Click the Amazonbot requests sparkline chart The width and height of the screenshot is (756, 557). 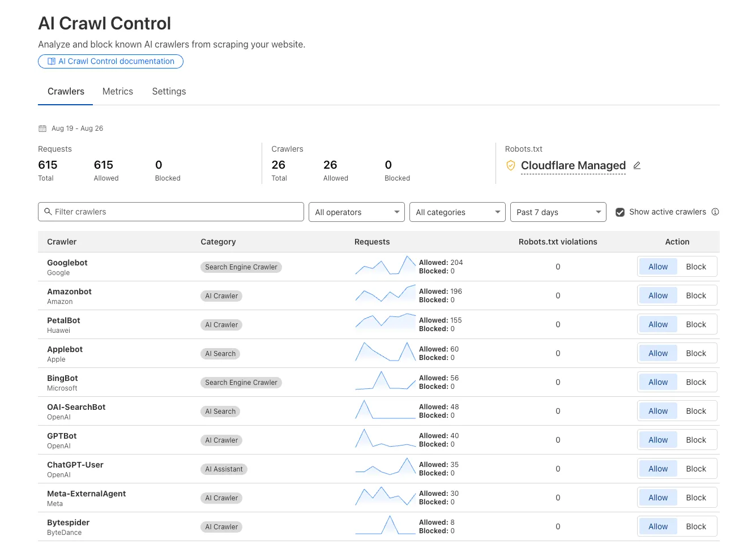[385, 294]
